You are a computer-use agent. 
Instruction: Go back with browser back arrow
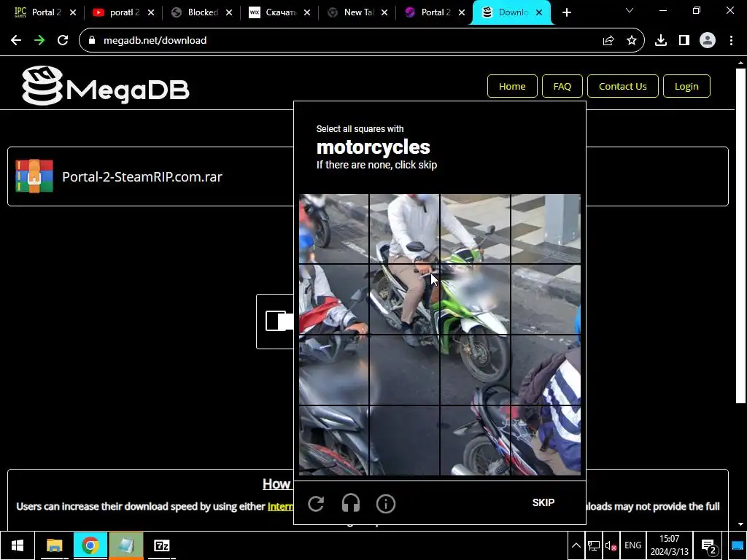16,41
